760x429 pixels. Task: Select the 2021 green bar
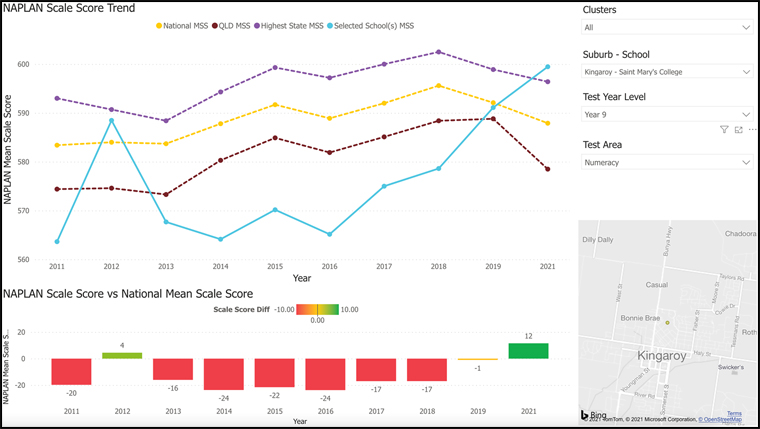pyautogui.click(x=528, y=351)
